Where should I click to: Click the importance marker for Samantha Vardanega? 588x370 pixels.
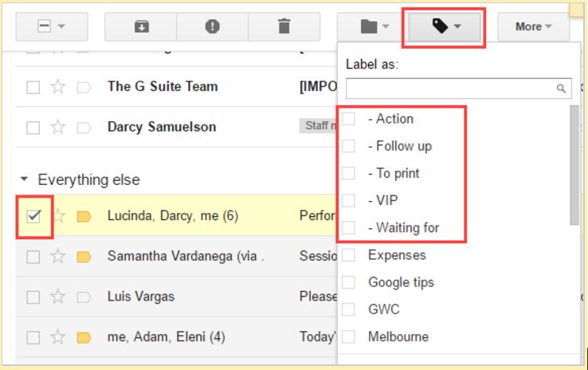pos(84,257)
